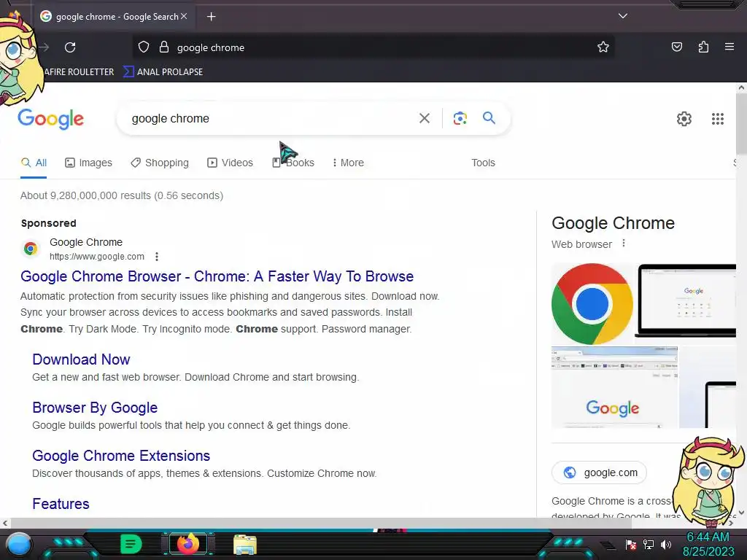
Task: Reload the page with the refresh icon
Action: pyautogui.click(x=70, y=47)
